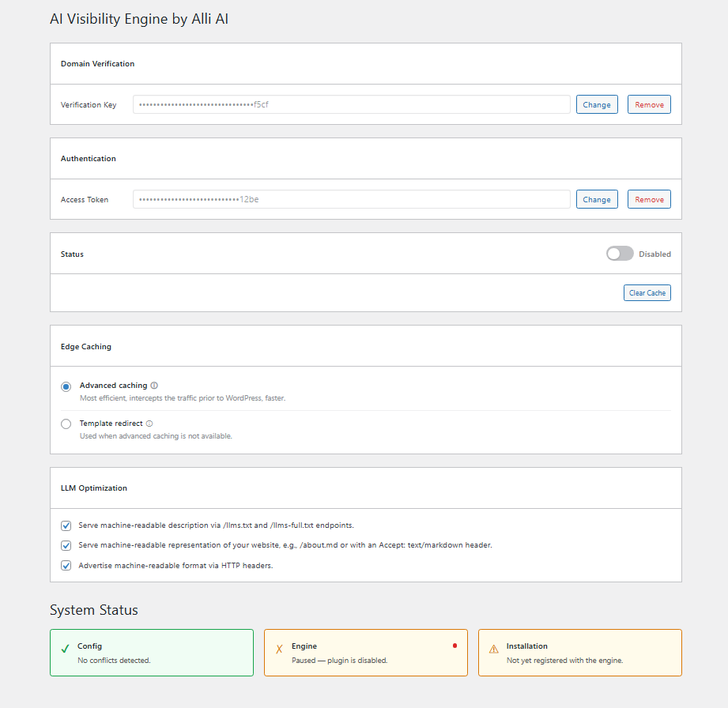Uncheck the machine-readable representation checkbox

pyautogui.click(x=66, y=545)
